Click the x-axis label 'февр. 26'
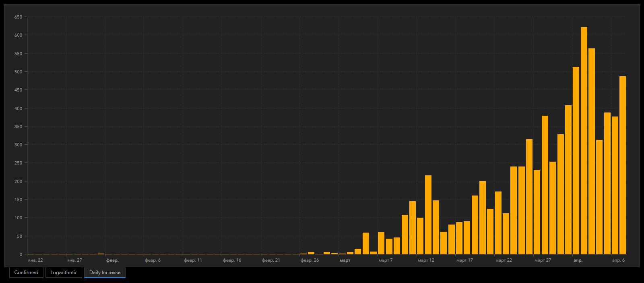The image size is (644, 283). [310, 260]
